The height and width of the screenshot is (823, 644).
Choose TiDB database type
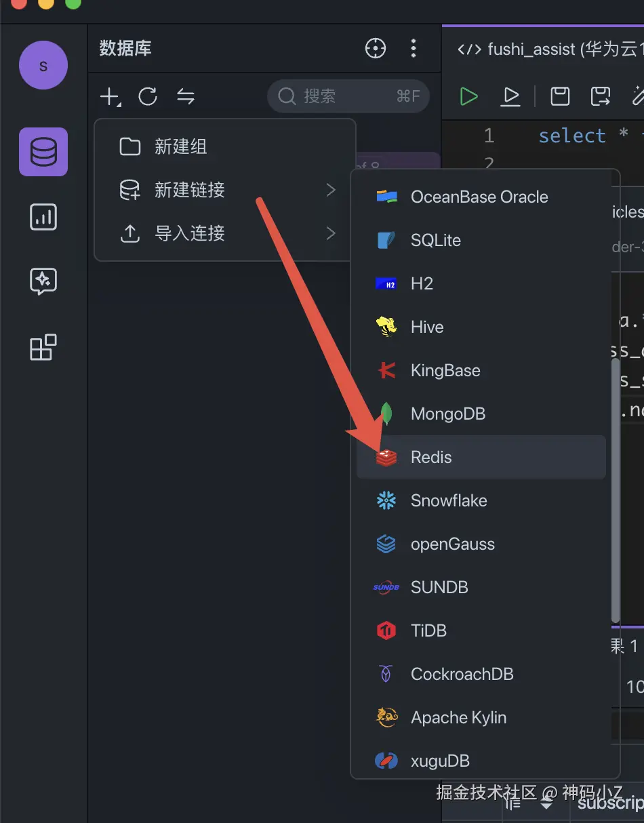tap(481, 630)
